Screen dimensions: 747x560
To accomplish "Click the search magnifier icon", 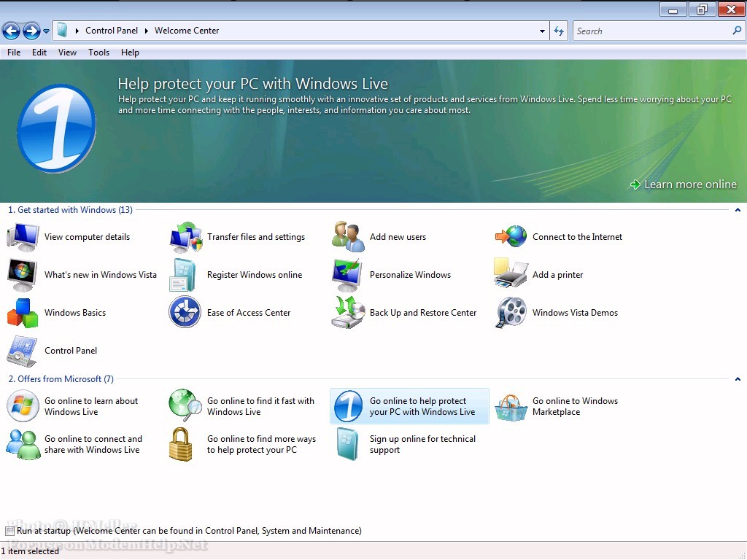I will point(737,31).
